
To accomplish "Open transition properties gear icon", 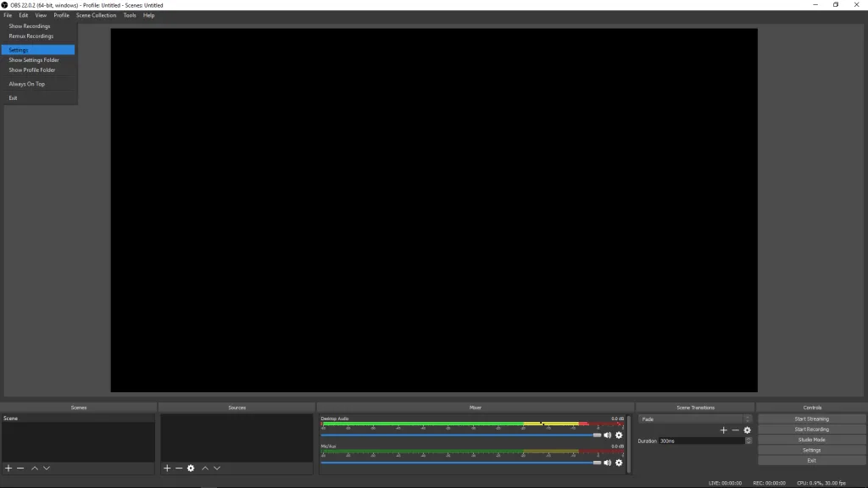I will (x=747, y=430).
